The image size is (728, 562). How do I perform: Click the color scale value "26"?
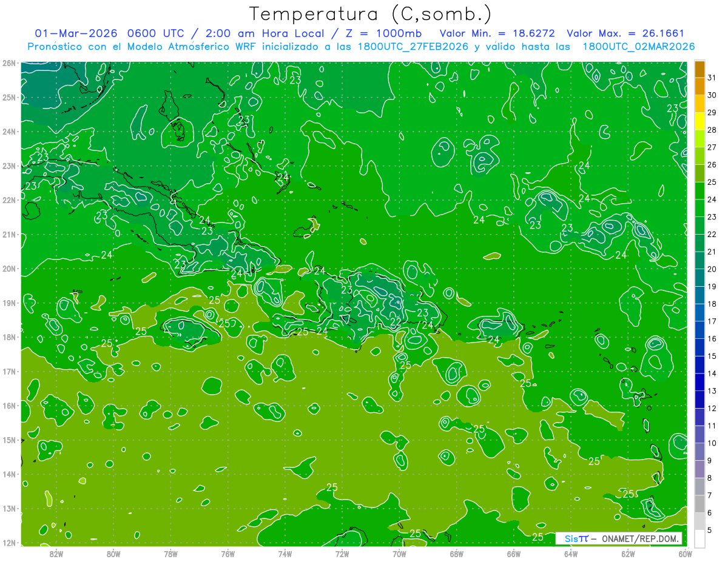(x=712, y=165)
